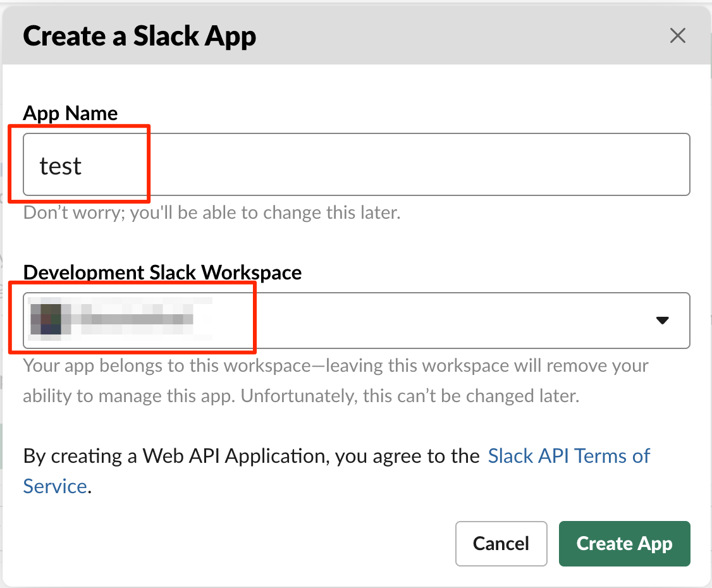Click the "Create a Slack App" heading
The image size is (712, 588).
click(139, 36)
